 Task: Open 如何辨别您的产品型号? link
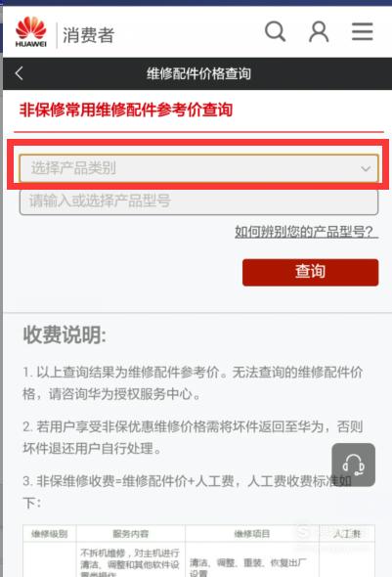click(x=307, y=232)
